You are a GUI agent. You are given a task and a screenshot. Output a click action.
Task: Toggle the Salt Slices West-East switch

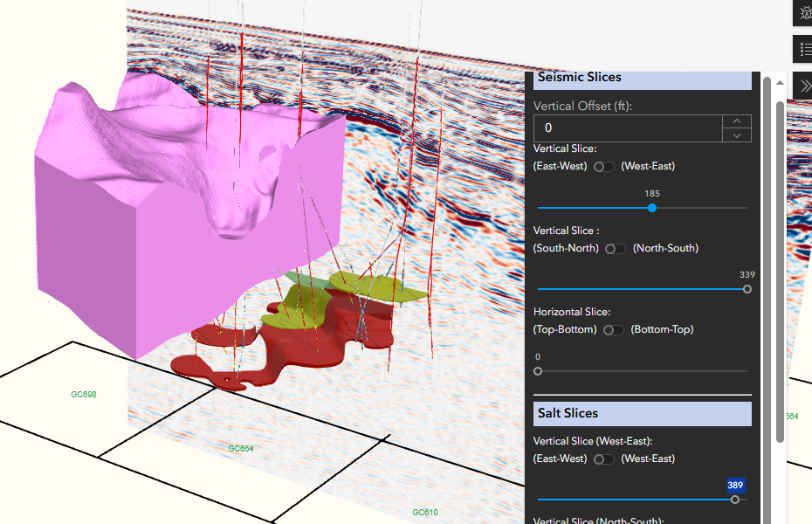603,458
